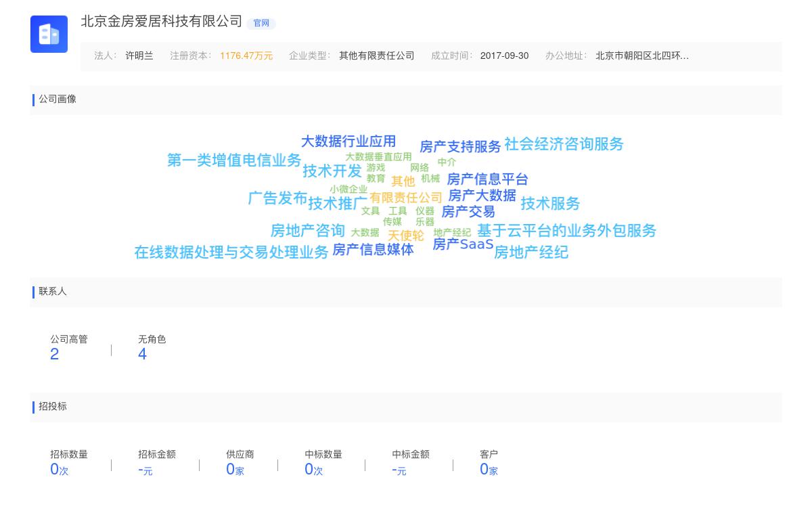Click the blue company logo icon
The height and width of the screenshot is (509, 812).
coord(49,34)
